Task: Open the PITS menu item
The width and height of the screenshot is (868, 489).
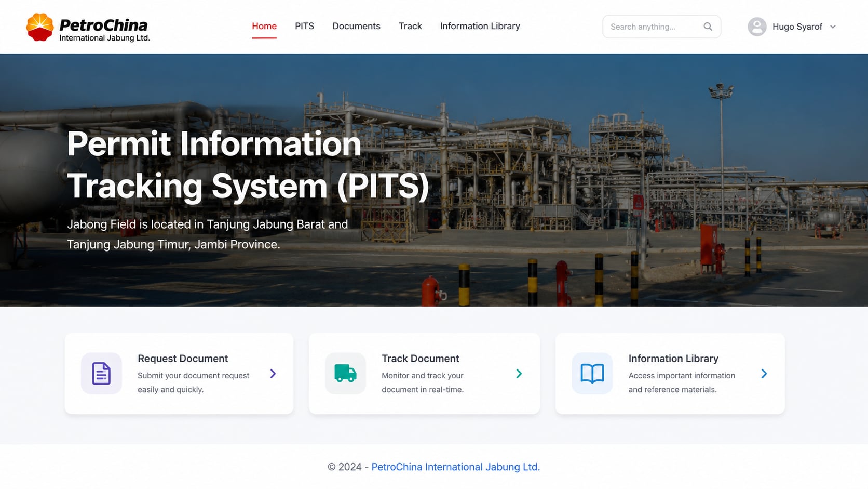Action: [x=304, y=26]
